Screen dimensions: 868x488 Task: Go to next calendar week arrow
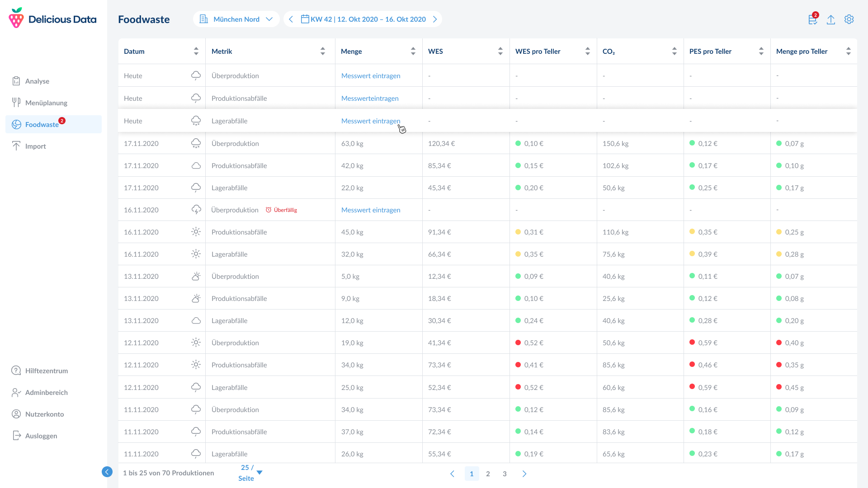(x=435, y=19)
